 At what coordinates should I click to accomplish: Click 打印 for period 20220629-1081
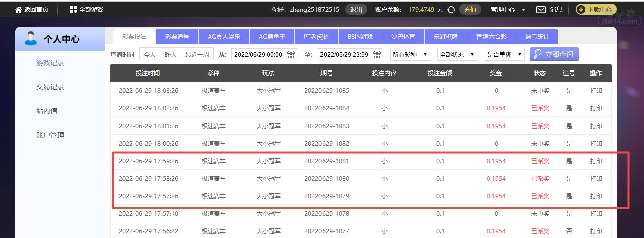[x=596, y=161]
